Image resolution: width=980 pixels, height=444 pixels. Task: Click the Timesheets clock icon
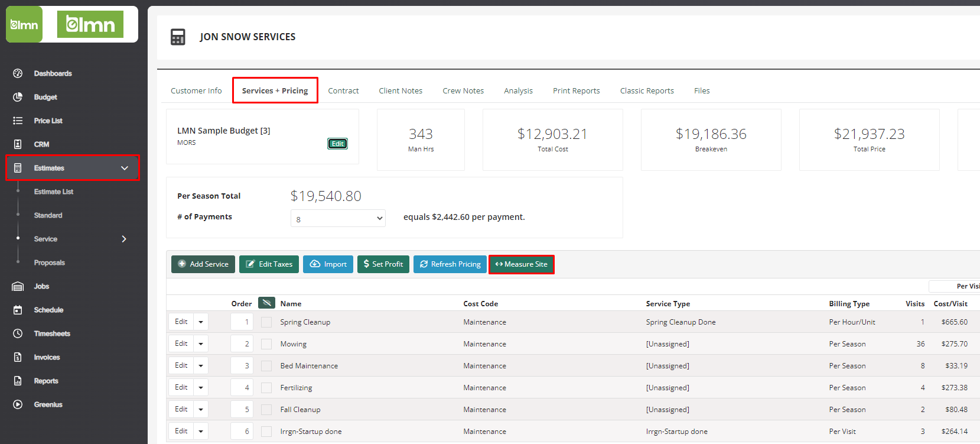click(18, 333)
